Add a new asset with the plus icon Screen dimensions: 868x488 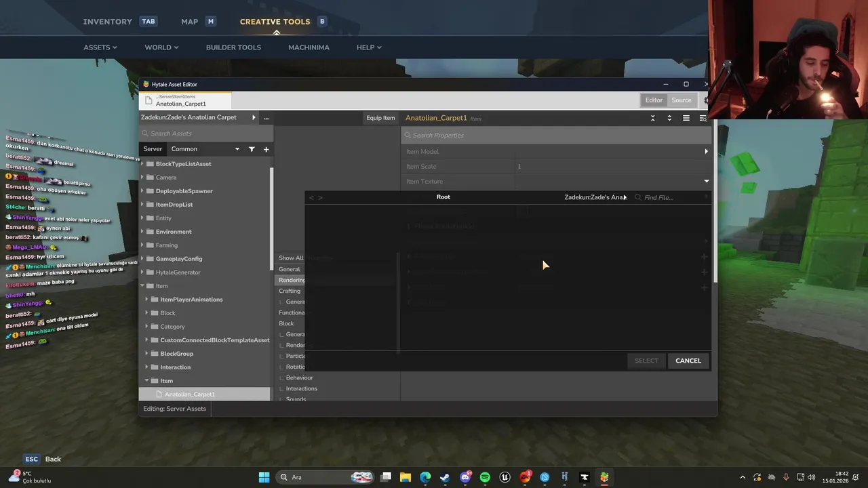[266, 149]
